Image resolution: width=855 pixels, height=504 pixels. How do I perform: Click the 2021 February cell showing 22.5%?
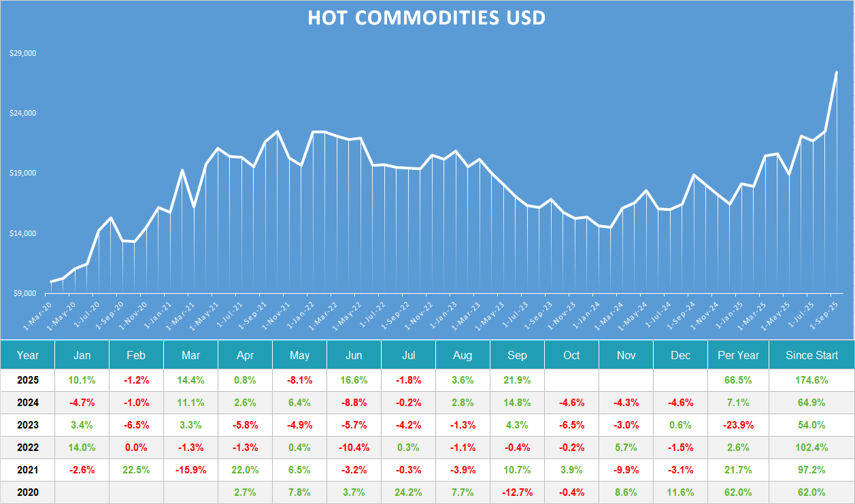click(x=136, y=470)
